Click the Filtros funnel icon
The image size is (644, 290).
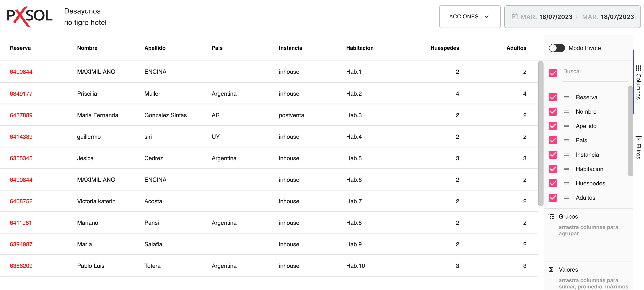[638, 138]
